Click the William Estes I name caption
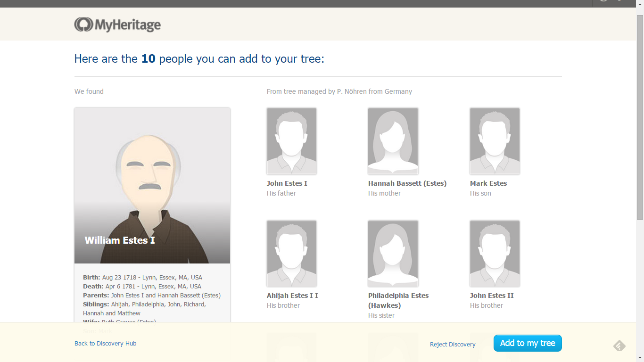Image resolution: width=644 pixels, height=362 pixels. (120, 240)
